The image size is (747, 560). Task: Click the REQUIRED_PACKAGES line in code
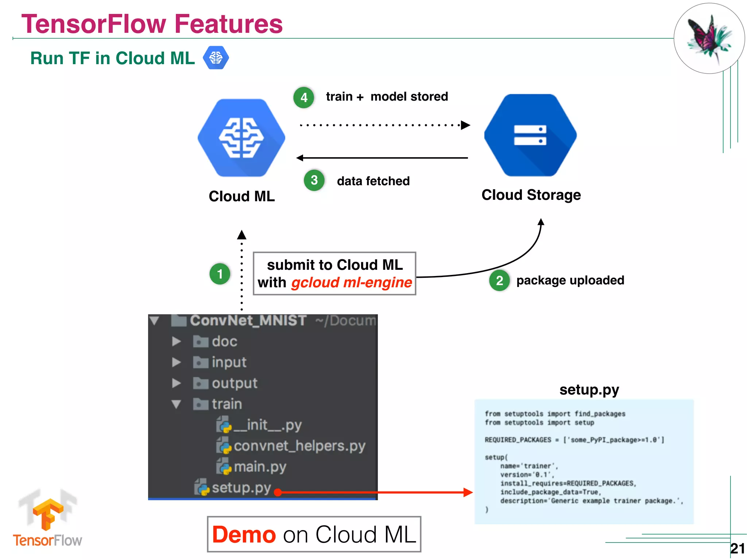pyautogui.click(x=574, y=440)
